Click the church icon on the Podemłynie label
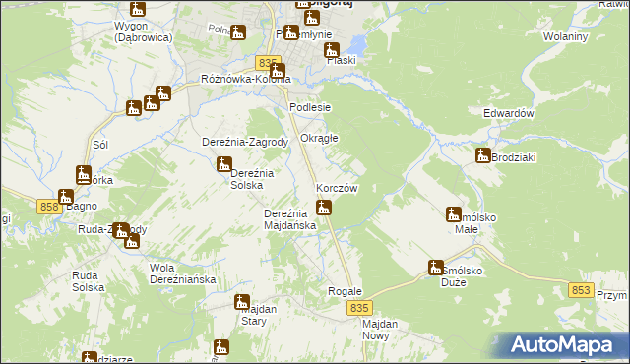 click(x=291, y=32)
